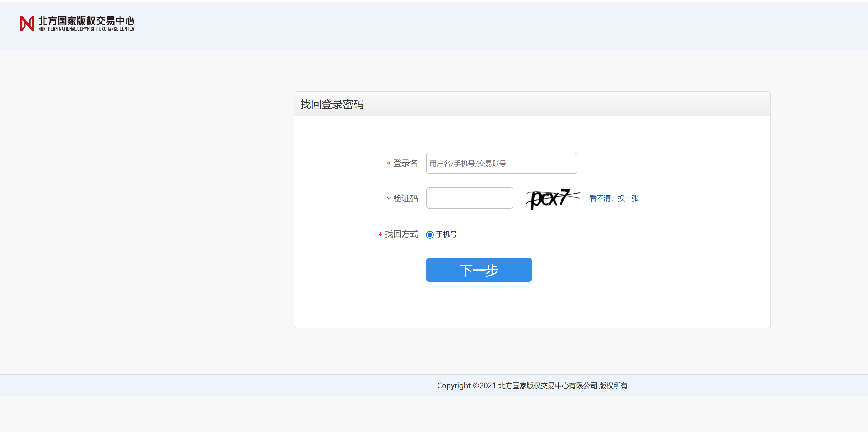868x432 pixels.
Task: Focus the 登录名 username input field
Action: [x=501, y=163]
